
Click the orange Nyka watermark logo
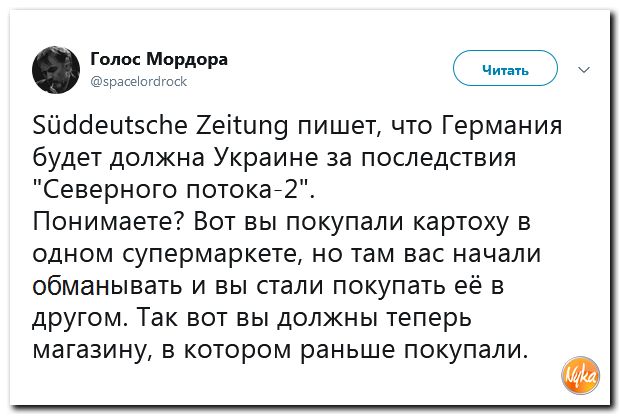[581, 376]
